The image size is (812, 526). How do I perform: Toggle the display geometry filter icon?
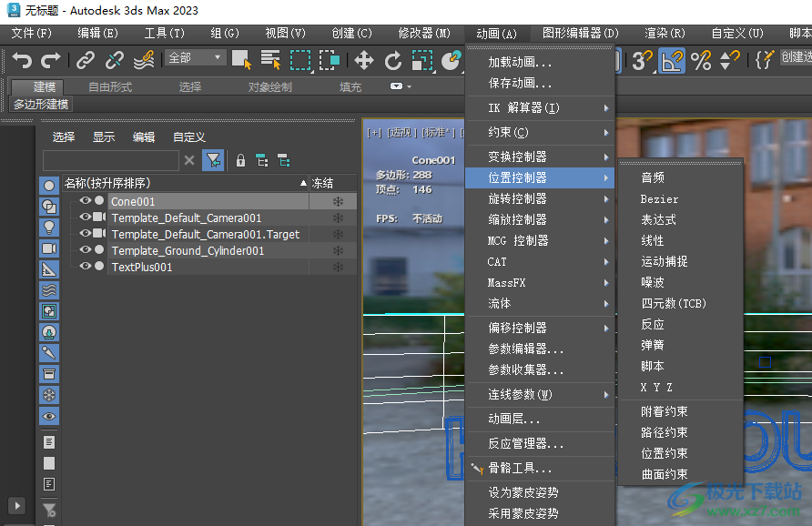[49, 186]
